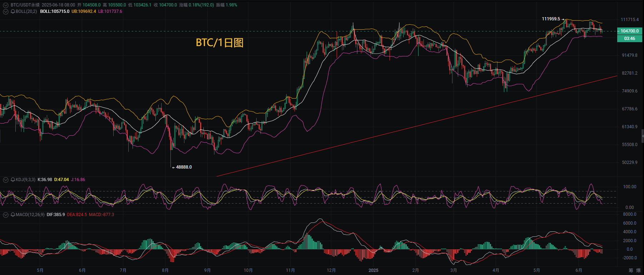This screenshot has height=275, width=644.
Task: Click the MACD axis label -2000.0
Action: coord(630,258)
